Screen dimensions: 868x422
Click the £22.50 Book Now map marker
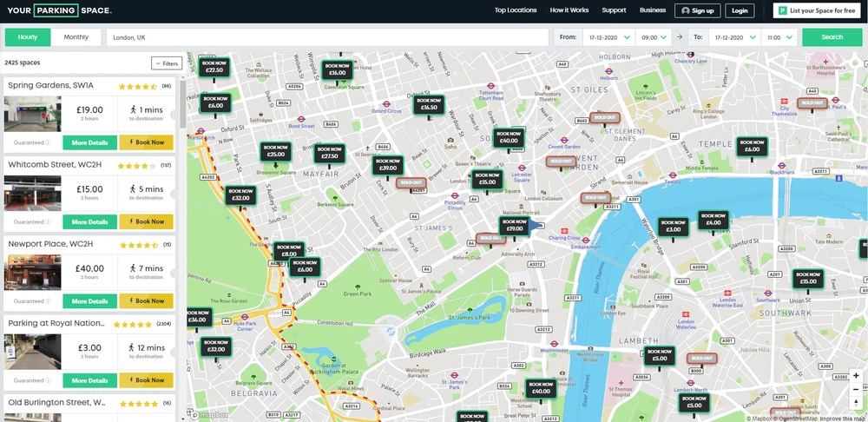214,67
